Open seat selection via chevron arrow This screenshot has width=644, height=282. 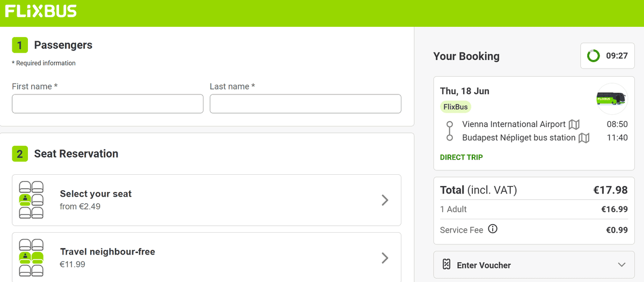pos(385,200)
